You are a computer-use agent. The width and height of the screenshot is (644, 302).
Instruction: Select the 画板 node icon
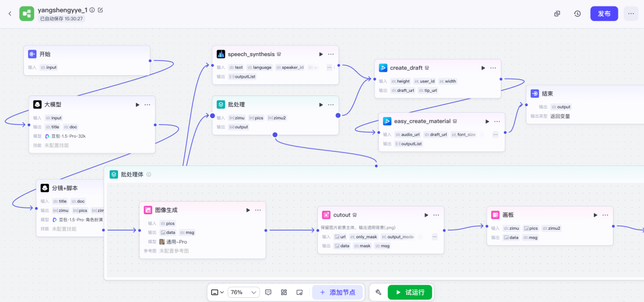pos(496,215)
